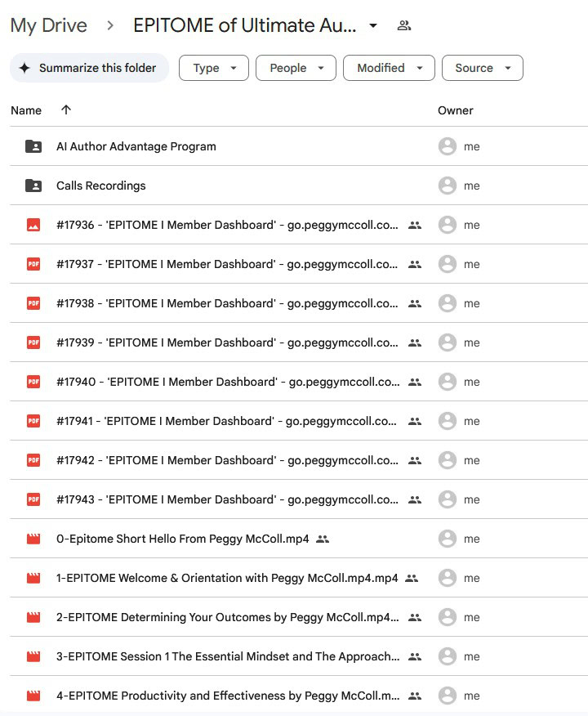This screenshot has width=588, height=716.
Task: Expand the EPITOME folder title dropdown arrow
Action: pos(373,25)
